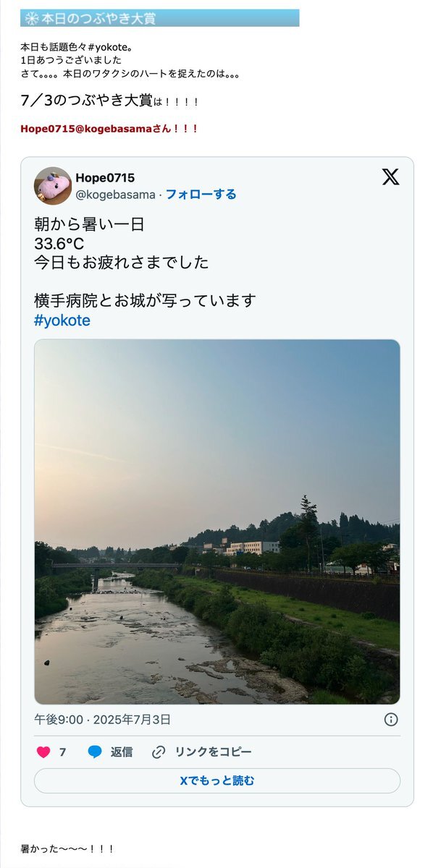This screenshot has width=433, height=868.
Task: Click the Xでもっと読む button
Action: click(x=217, y=781)
